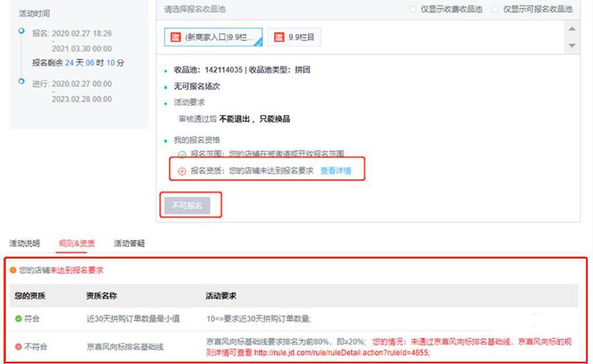Click the red 邀 icon on 9.9栏目 pool
This screenshot has height=364, width=593.
pos(279,38)
